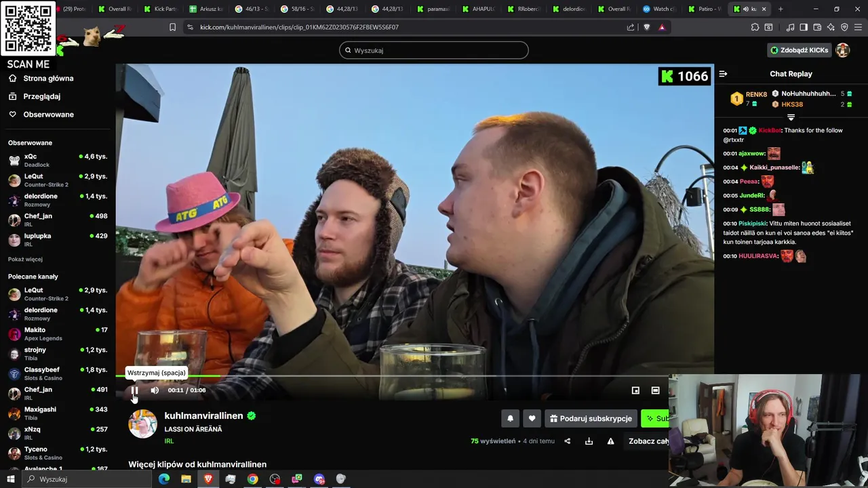
Task: Toggle picture-in-picture mini player icon
Action: [x=635, y=390]
